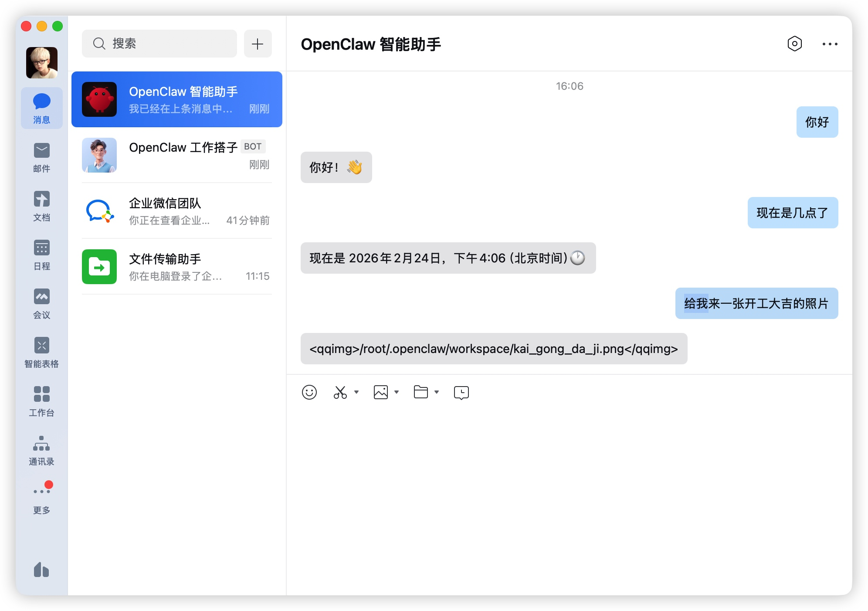Open chat settings hexagon icon
The image size is (868, 611).
pos(794,44)
